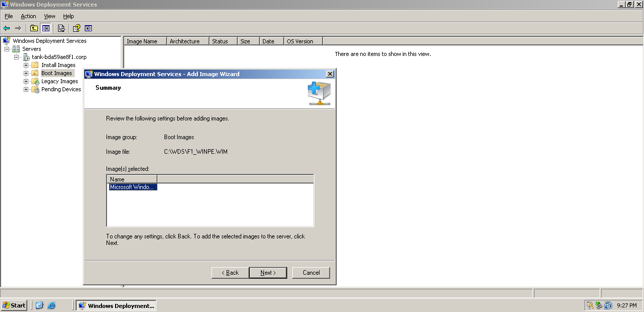Click the MMC window title bar icon
This screenshot has width=644, height=312.
click(5, 5)
